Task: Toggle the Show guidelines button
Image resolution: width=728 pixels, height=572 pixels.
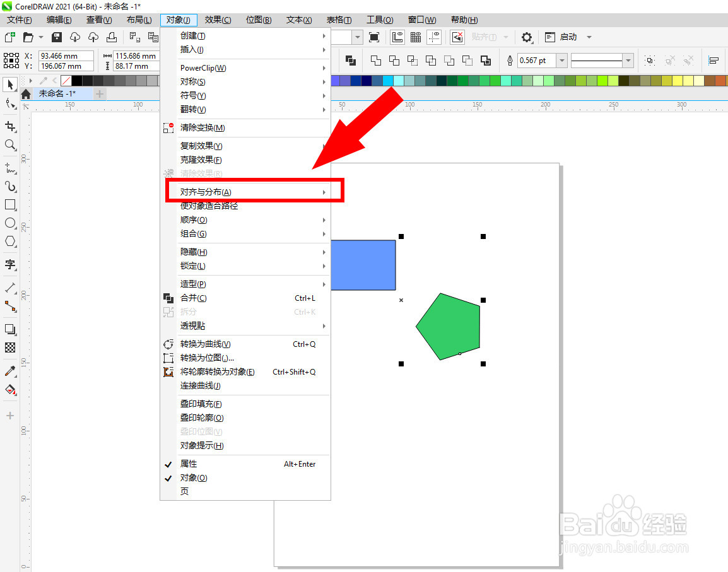Action: point(434,37)
